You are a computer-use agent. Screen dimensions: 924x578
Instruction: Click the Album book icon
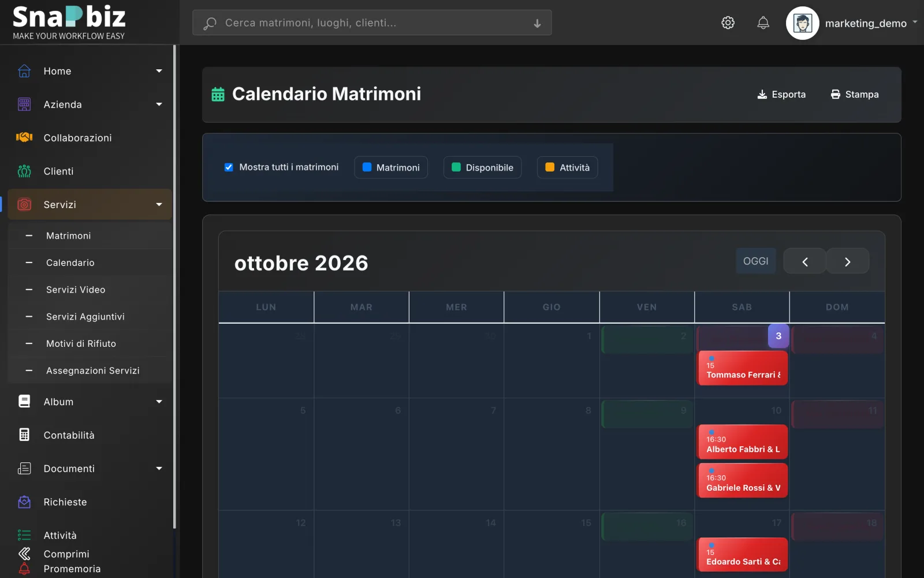(x=24, y=401)
